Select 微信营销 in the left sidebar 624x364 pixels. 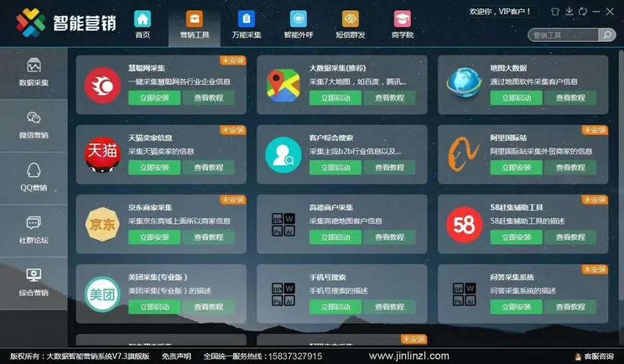coord(34,125)
